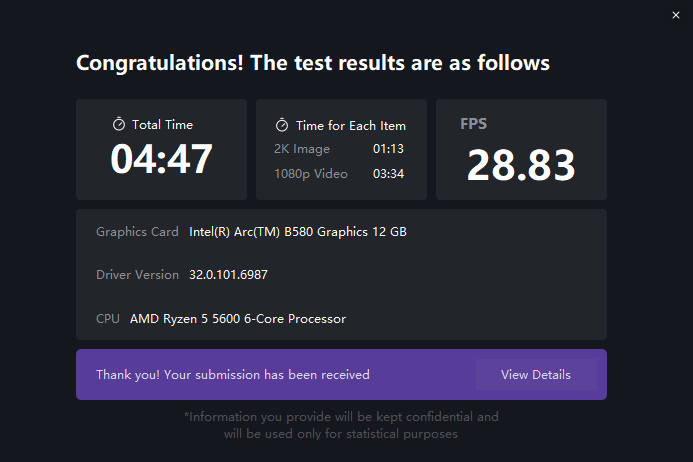This screenshot has width=693, height=462.
Task: Click the confidentiality information note
Action: point(341,425)
